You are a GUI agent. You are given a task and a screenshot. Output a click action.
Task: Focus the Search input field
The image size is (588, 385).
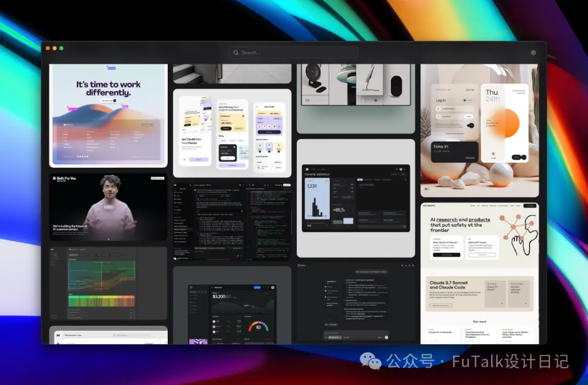tap(293, 52)
